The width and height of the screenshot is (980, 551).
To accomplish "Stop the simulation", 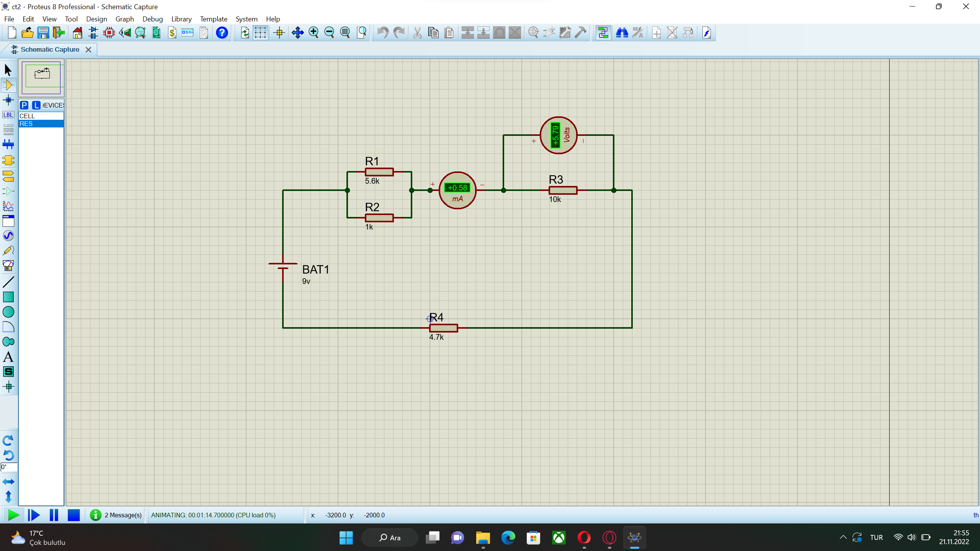I will (73, 515).
